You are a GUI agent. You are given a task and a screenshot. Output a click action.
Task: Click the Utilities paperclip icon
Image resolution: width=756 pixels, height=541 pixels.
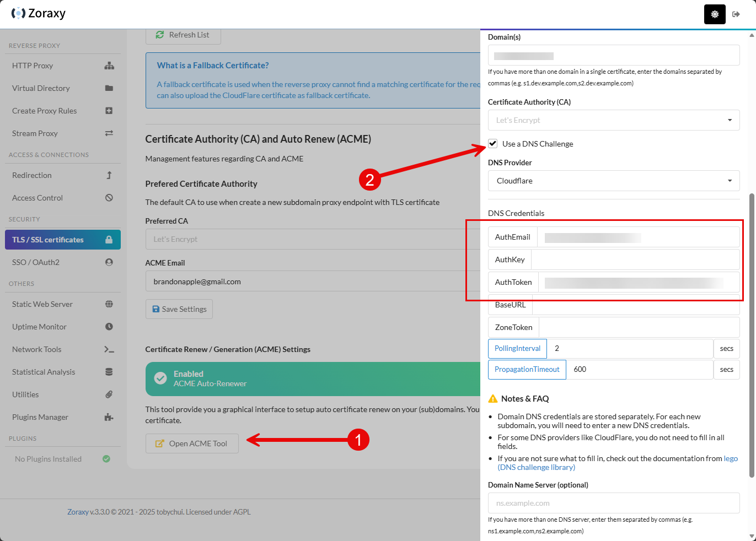coord(109,394)
